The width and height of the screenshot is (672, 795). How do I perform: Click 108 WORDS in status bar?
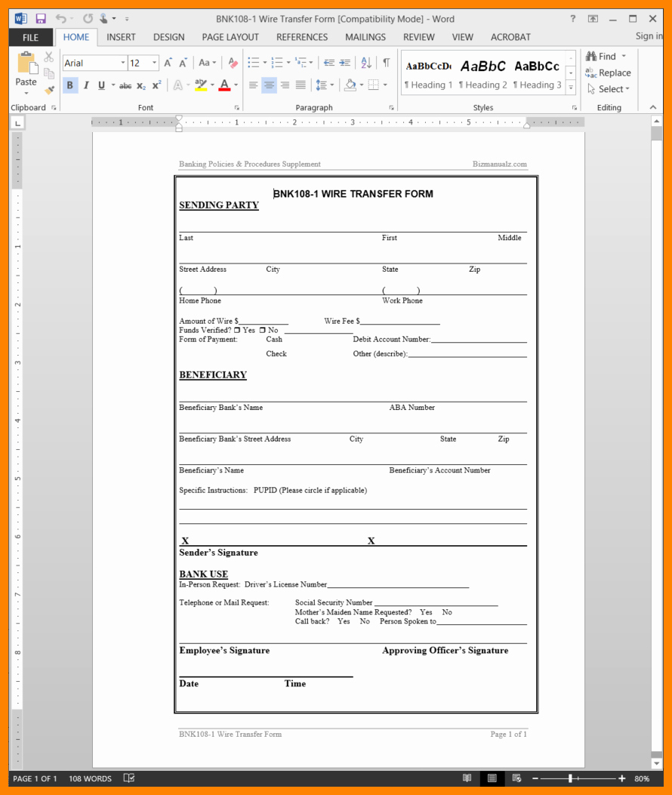point(91,778)
